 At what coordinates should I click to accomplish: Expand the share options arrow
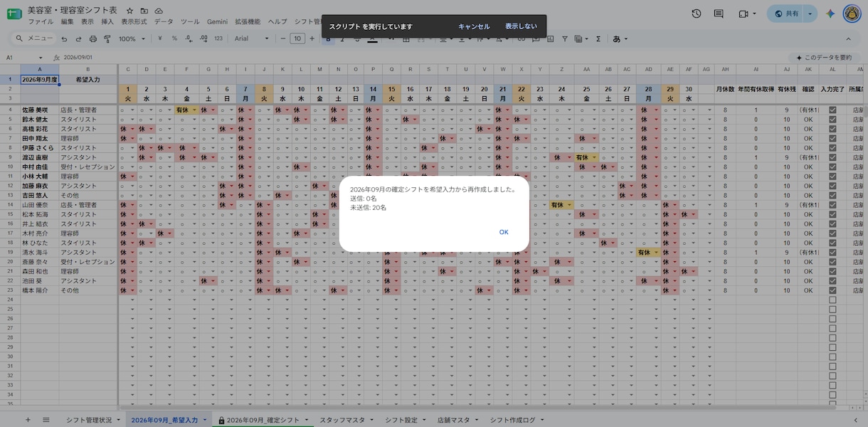tap(810, 14)
